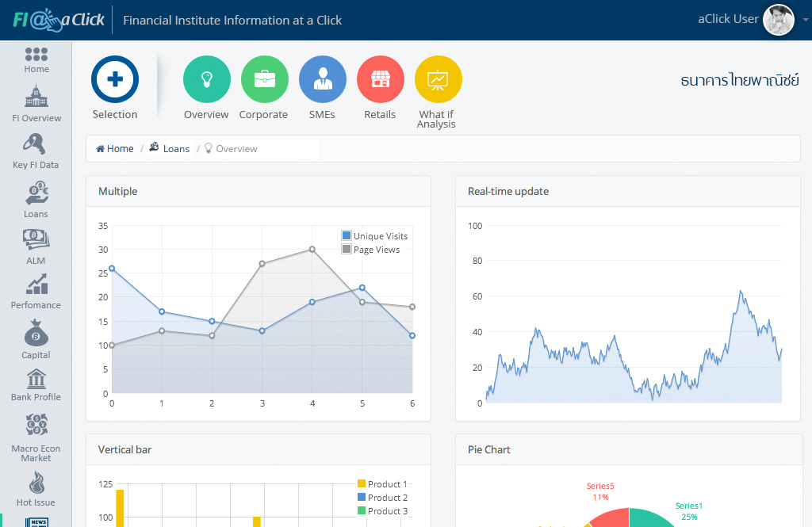Click the ธนาคารไทยพาณิชย์ bank name
The image size is (812, 527).
(740, 80)
